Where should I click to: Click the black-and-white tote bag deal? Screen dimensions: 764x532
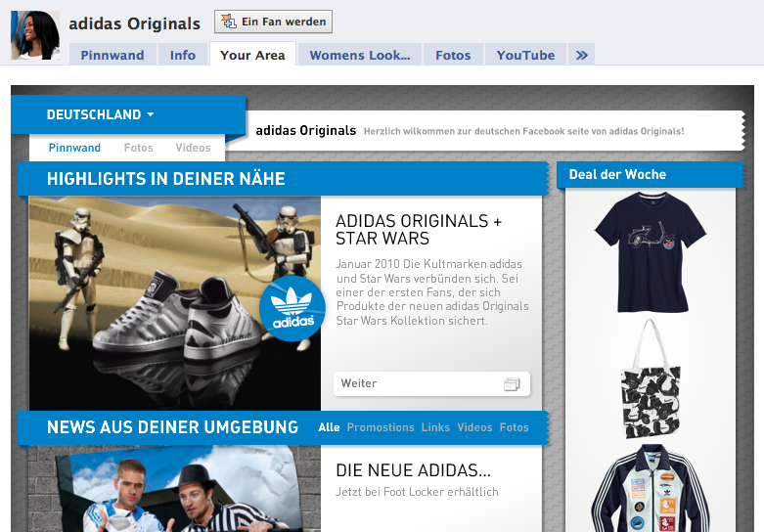[650, 379]
